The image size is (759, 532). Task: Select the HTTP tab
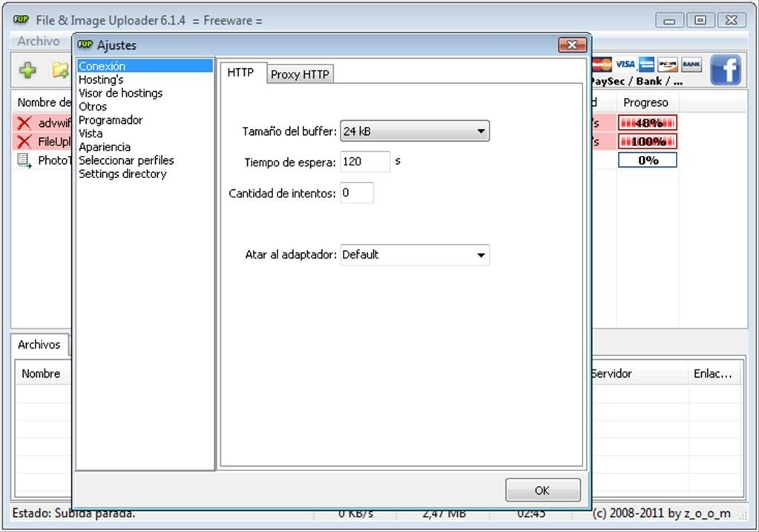240,73
